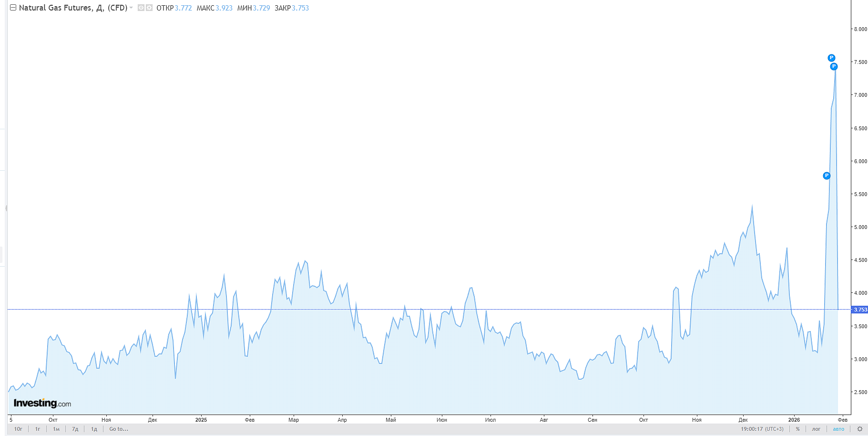Open the dropdown arrow beside (CFD)
Screen dimensions: 868x436
(131, 8)
